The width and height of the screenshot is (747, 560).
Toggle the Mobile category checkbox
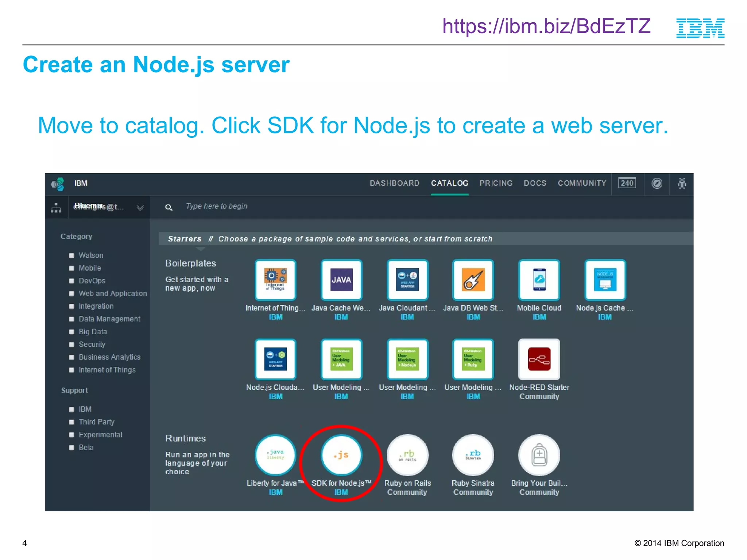pyautogui.click(x=71, y=268)
